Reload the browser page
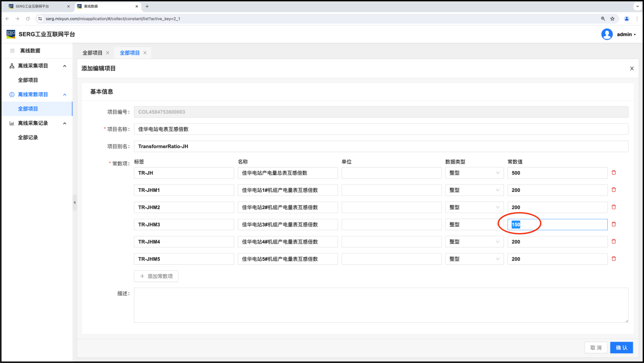This screenshot has width=644, height=363. (x=27, y=18)
